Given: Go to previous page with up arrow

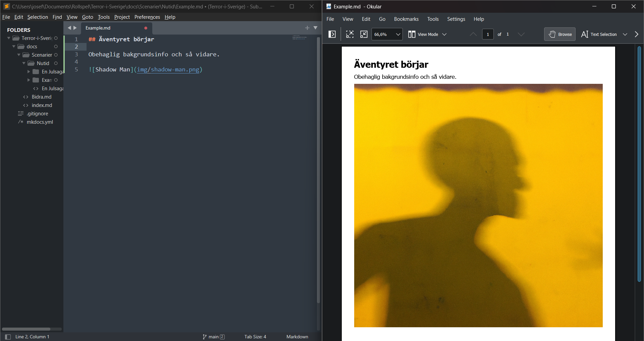Looking at the screenshot, I should click(473, 34).
